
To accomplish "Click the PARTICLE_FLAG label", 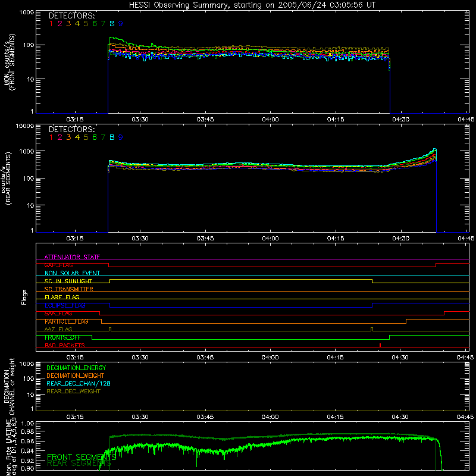I will click(67, 321).
